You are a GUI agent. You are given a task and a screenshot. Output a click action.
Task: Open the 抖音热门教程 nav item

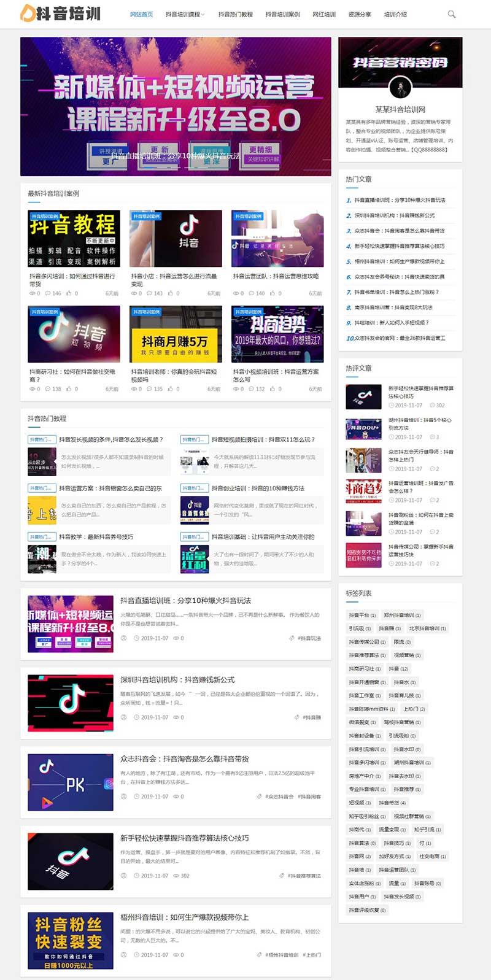235,14
